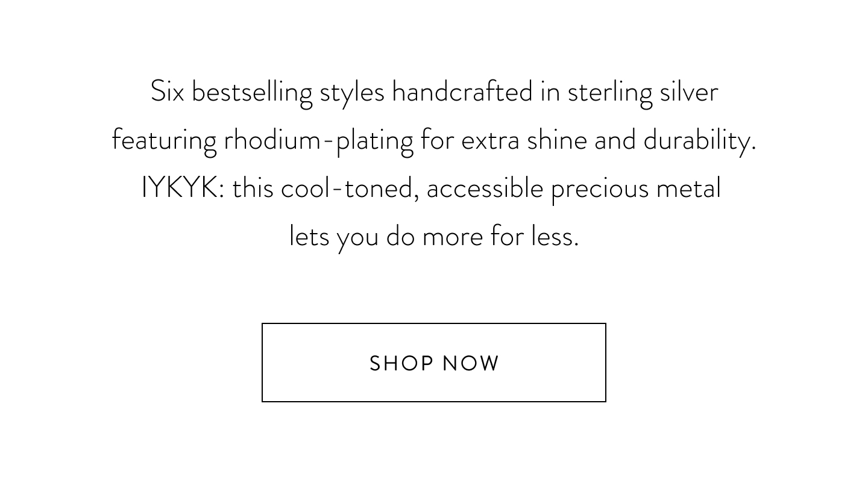The width and height of the screenshot is (868, 480).
Task: Click the word 'Six' starting the paragraph
Action: 167,92
